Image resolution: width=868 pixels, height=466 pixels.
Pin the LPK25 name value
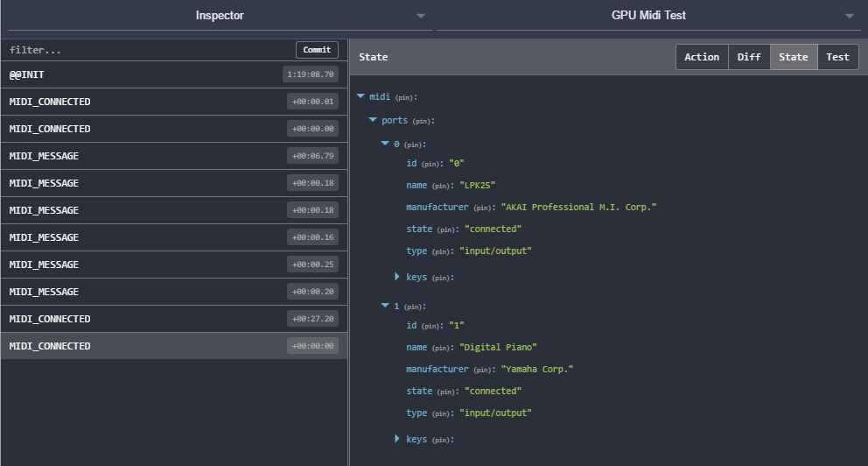[441, 187]
